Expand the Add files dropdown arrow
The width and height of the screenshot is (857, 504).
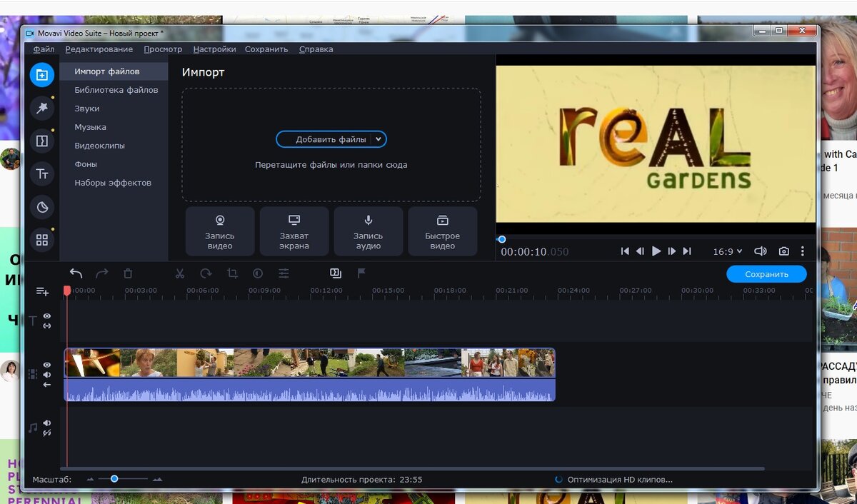click(x=379, y=139)
